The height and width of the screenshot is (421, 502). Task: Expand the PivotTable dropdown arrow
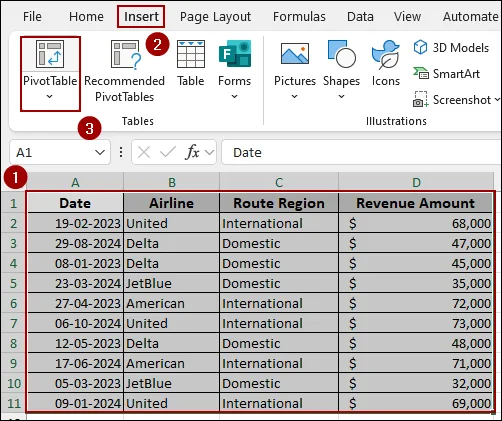click(50, 97)
